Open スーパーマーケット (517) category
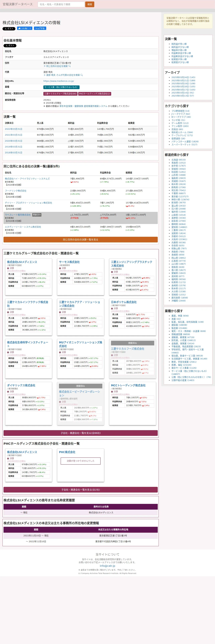The height and width of the screenshot is (644, 215). point(184,144)
